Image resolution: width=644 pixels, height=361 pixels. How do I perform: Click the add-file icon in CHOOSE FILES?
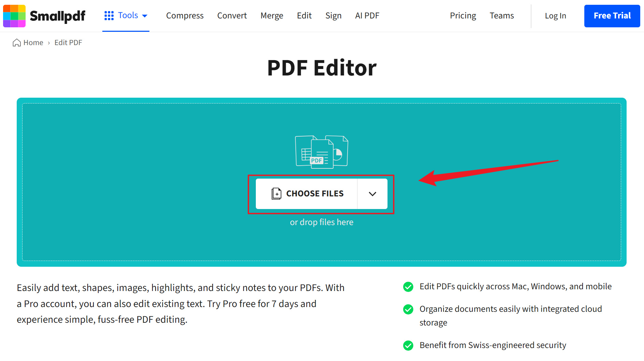click(x=276, y=194)
